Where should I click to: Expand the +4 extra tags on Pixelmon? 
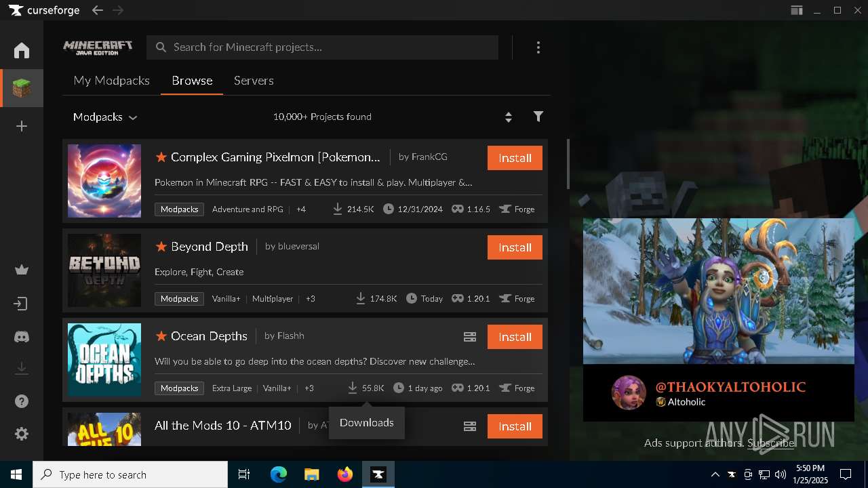pyautogui.click(x=301, y=209)
